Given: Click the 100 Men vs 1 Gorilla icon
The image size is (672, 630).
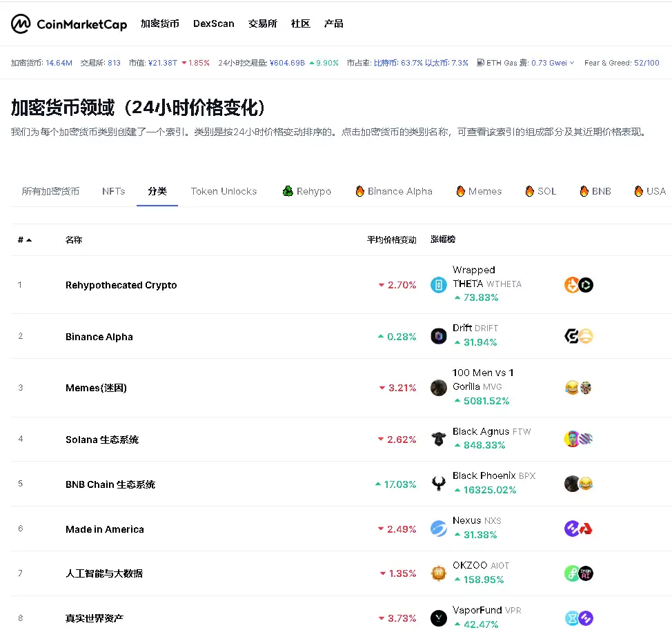Looking at the screenshot, I should click(x=439, y=387).
